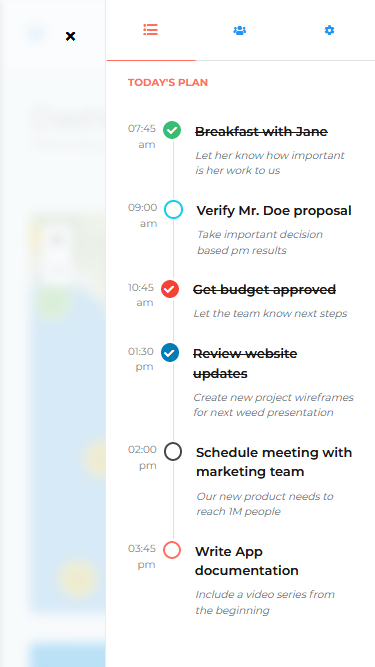This screenshot has height=667, width=375.
Task: Uncheck the blue Review website updates checkmark
Action: click(x=170, y=353)
